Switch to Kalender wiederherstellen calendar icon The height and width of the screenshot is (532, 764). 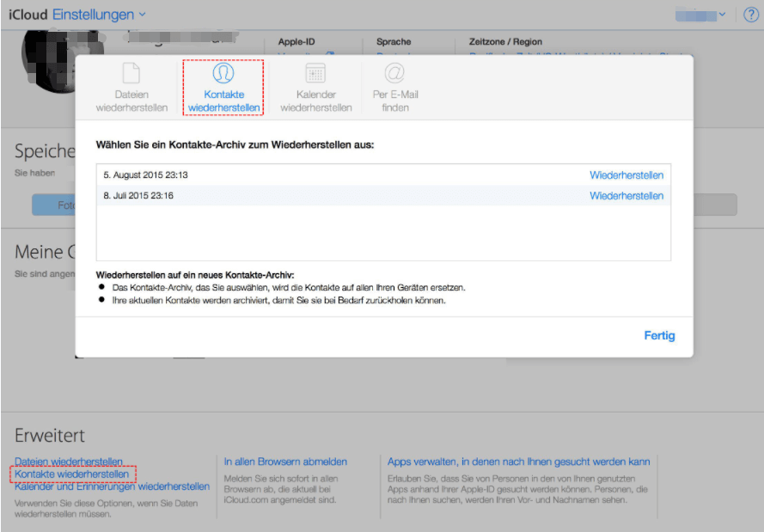pos(315,74)
